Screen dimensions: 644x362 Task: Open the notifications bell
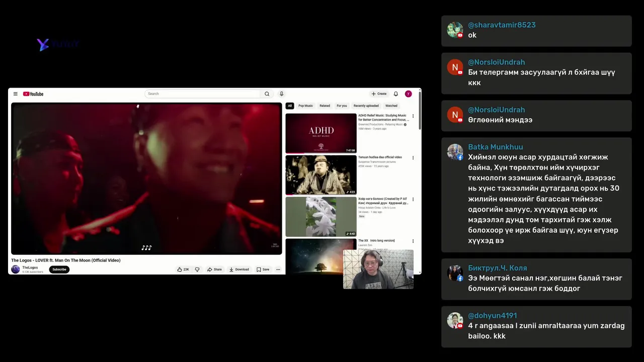[x=396, y=94]
